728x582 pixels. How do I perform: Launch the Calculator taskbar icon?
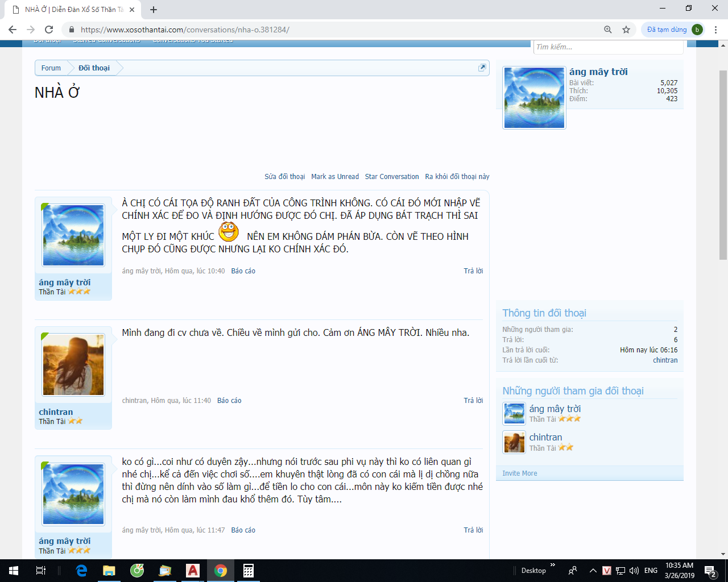(249, 571)
